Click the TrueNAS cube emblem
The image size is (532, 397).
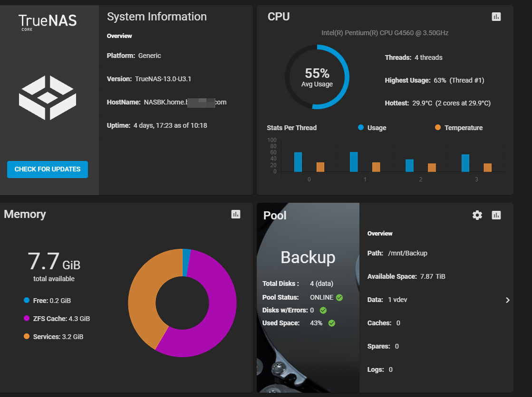coord(48,98)
